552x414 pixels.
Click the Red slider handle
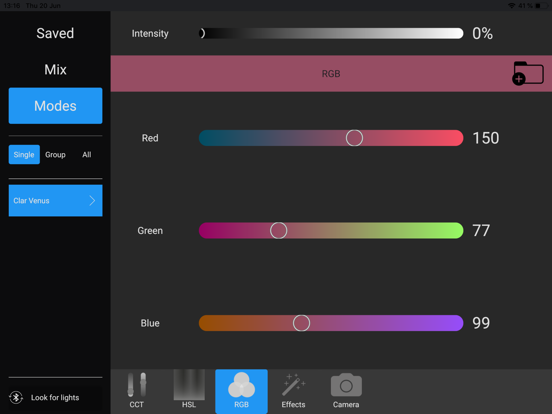[x=354, y=138]
